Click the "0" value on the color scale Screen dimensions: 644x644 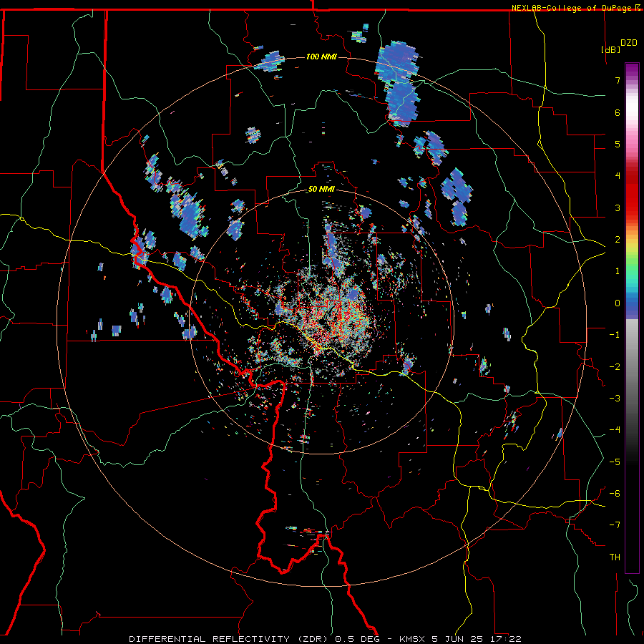click(618, 303)
